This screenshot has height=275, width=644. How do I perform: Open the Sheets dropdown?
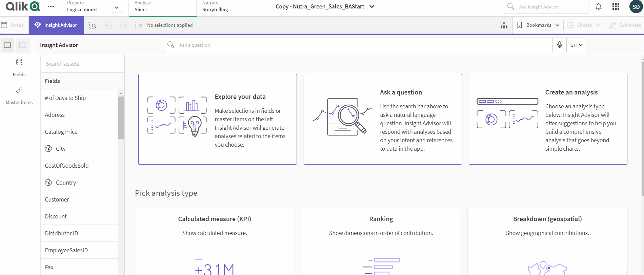click(x=583, y=25)
